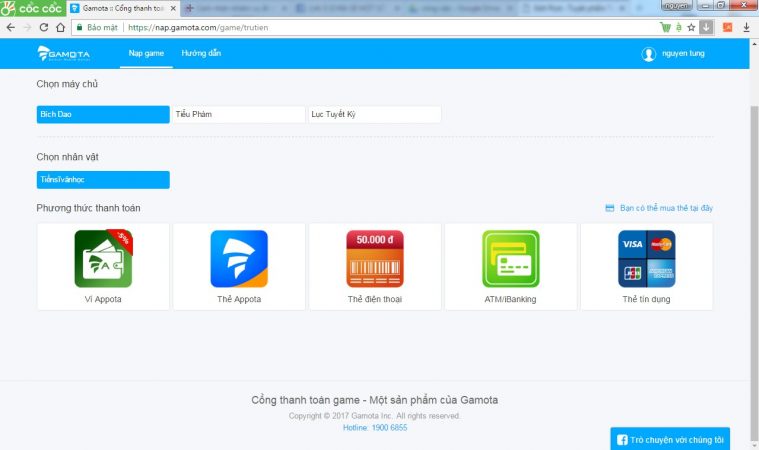Open the downloads tray icon at far right

tap(746, 28)
